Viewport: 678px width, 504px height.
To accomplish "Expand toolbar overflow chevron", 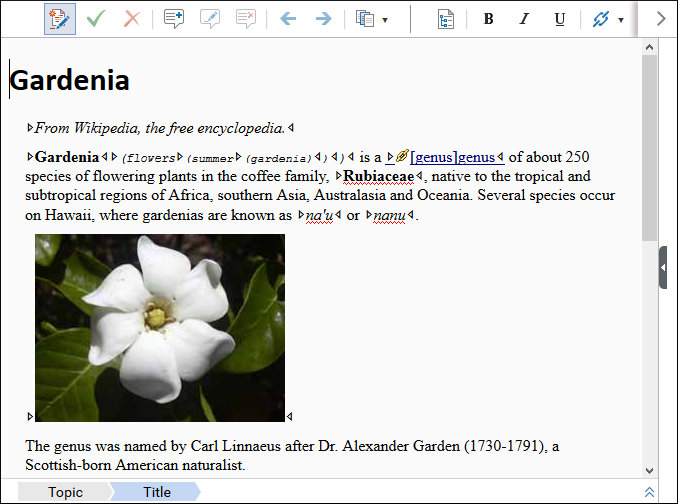I will click(661, 19).
